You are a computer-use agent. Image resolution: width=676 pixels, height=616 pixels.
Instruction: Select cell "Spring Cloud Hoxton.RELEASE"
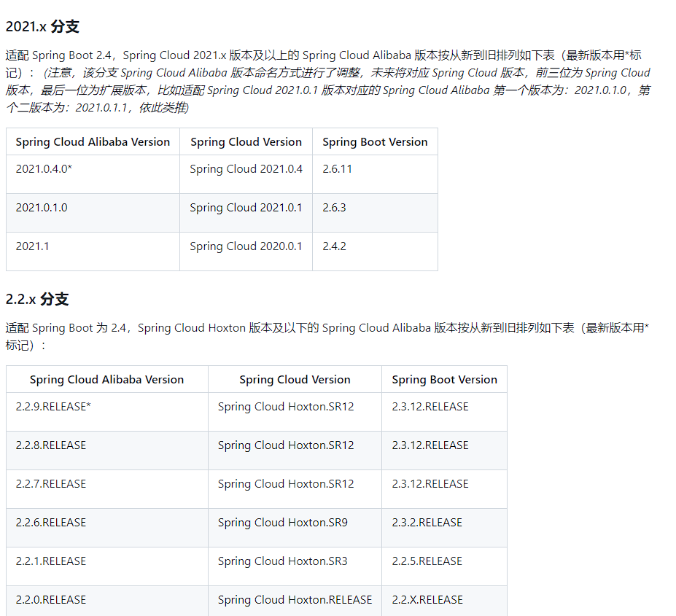tap(295, 601)
